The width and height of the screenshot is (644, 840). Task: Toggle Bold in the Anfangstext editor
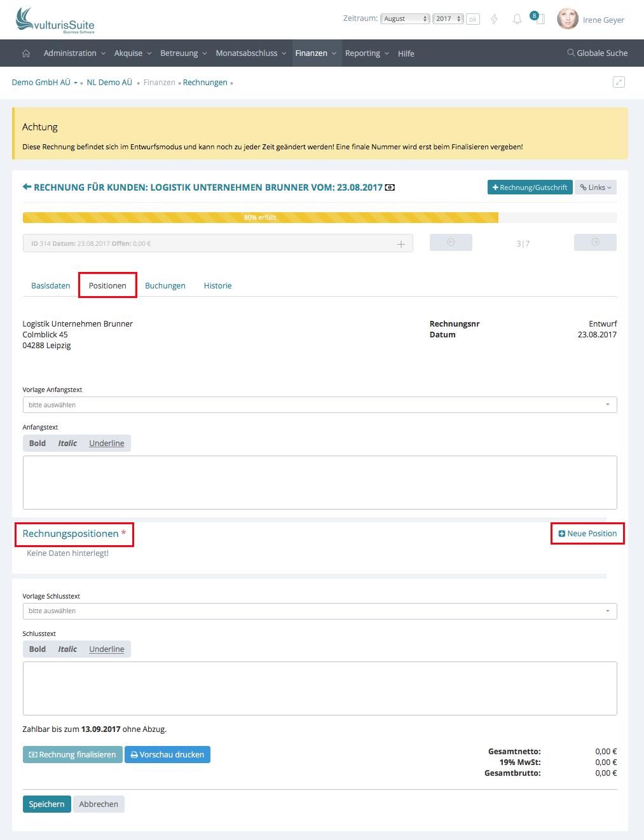tap(38, 444)
